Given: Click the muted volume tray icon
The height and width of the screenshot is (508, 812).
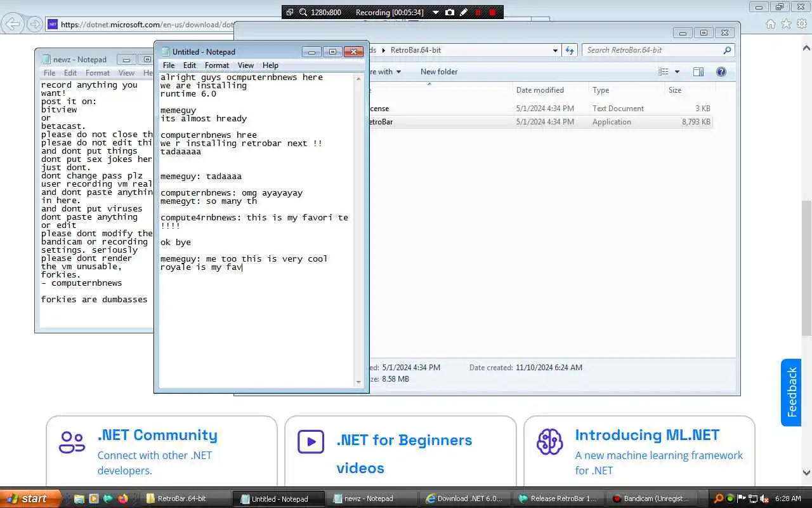Looking at the screenshot, I should (764, 498).
